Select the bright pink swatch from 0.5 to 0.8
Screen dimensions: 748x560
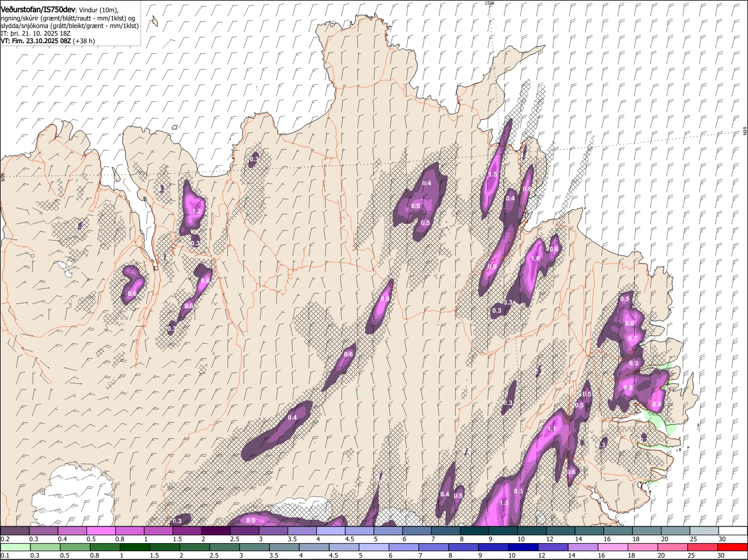coord(101,531)
